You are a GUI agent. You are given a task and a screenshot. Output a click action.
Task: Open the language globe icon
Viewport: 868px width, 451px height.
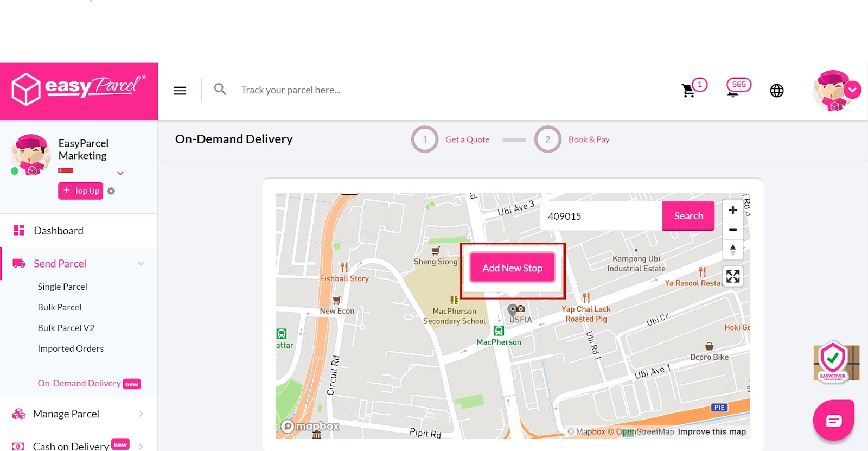776,91
